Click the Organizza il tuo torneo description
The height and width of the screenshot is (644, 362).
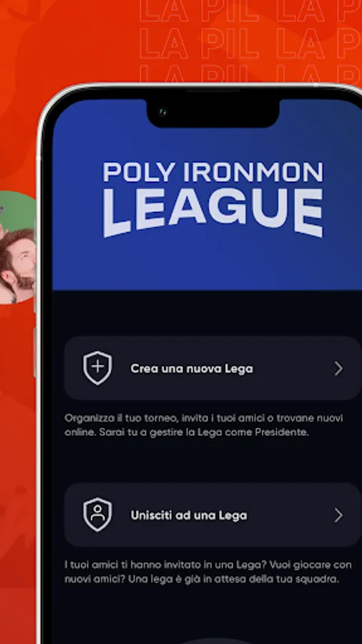[204, 425]
